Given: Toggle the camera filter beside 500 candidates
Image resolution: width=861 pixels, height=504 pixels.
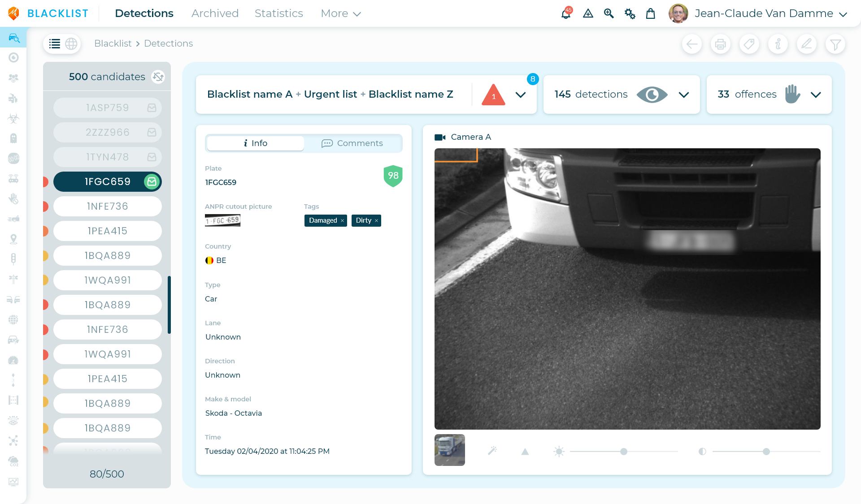Looking at the screenshot, I should tap(158, 77).
